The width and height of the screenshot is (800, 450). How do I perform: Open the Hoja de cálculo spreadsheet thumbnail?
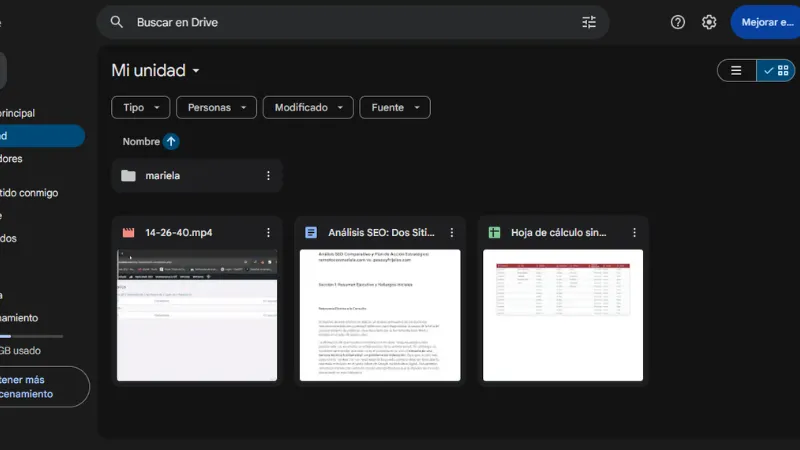pos(563,315)
